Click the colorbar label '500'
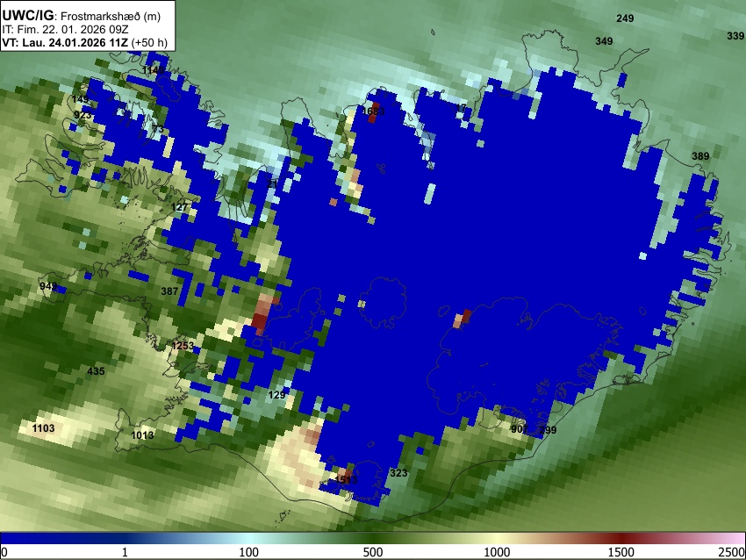This screenshot has height=560, width=746. pos(373,552)
